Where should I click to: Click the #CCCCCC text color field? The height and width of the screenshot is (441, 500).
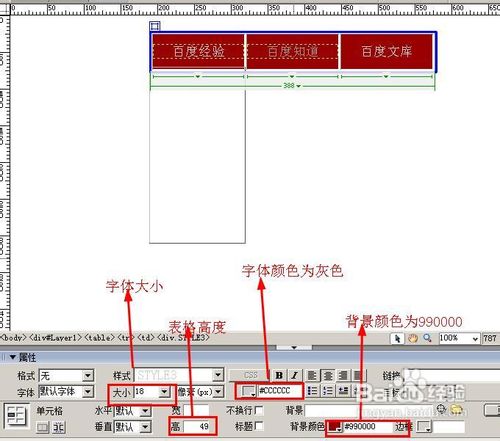(x=280, y=391)
